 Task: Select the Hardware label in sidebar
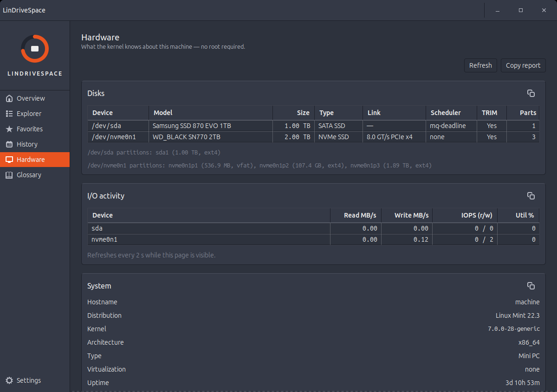coord(31,160)
